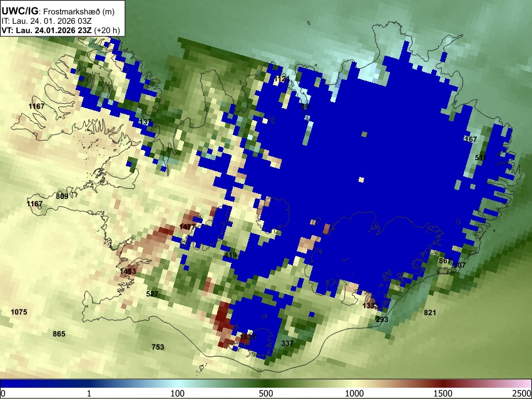Image resolution: width=532 pixels, height=399 pixels.
Task: Click the colorbar tick label 0
Action: click(3, 393)
